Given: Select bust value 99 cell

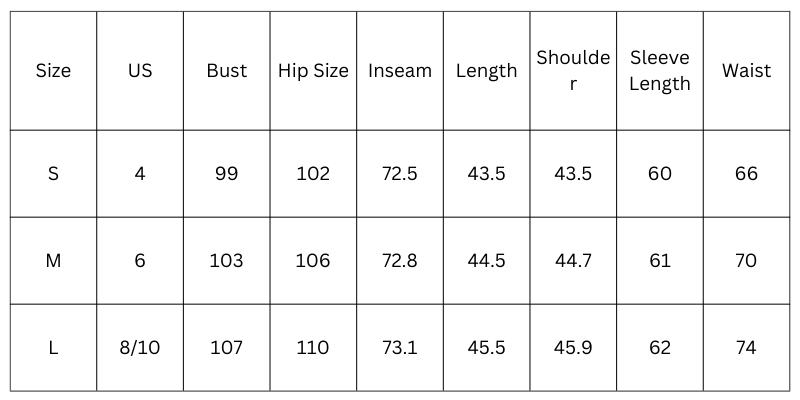Looking at the screenshot, I should coord(226,174).
